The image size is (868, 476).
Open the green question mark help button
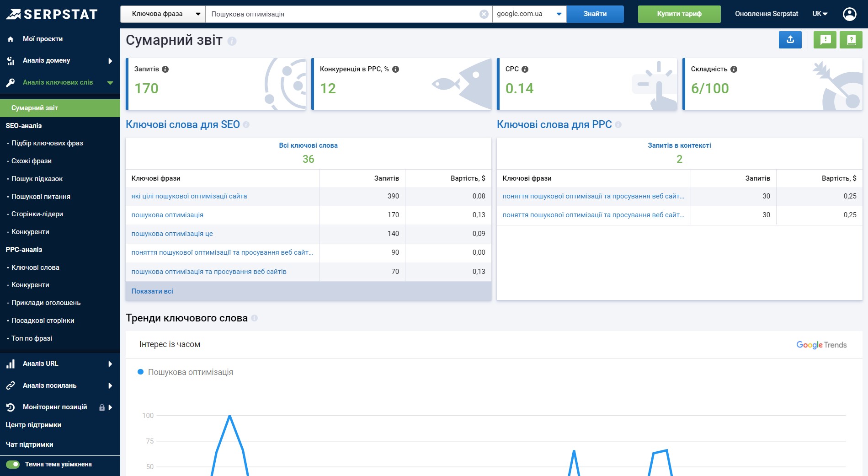pyautogui.click(x=851, y=40)
